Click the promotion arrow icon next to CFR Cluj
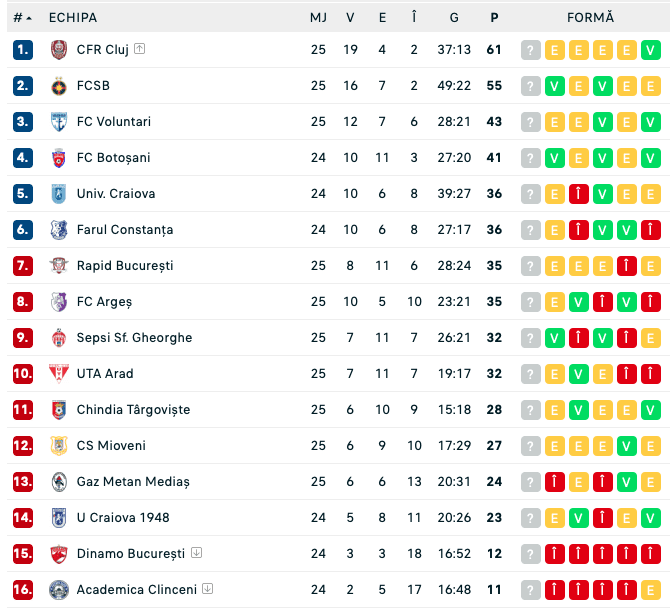Viewport: 670px width, 609px height. click(x=140, y=49)
